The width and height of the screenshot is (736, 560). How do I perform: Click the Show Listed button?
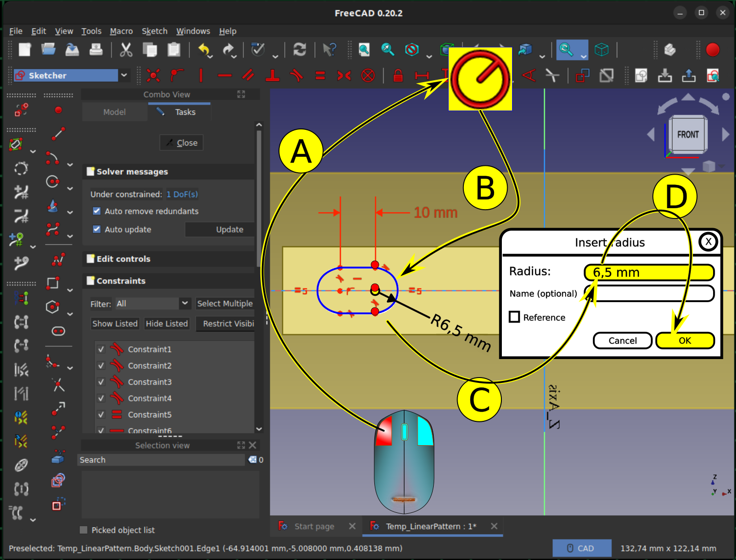pyautogui.click(x=115, y=324)
